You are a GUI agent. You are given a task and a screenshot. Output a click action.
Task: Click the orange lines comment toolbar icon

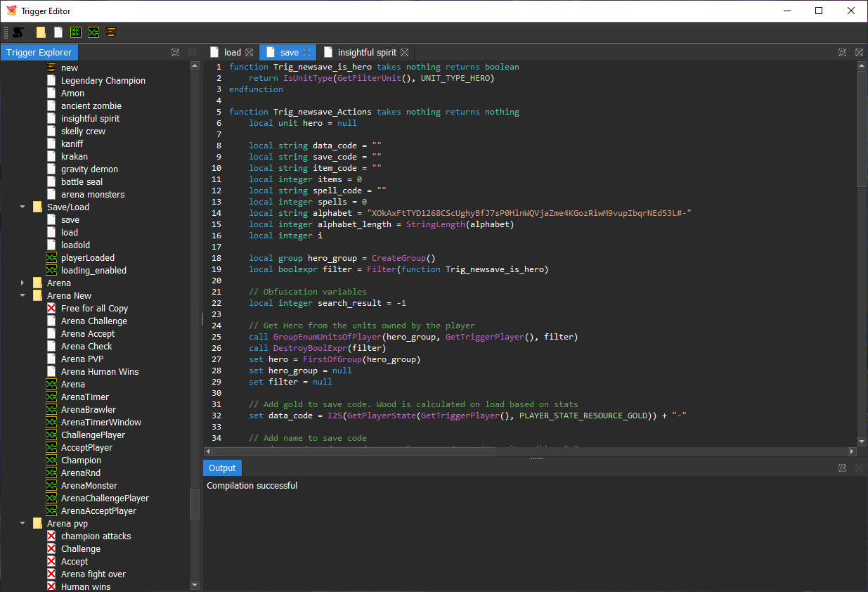coord(111,32)
